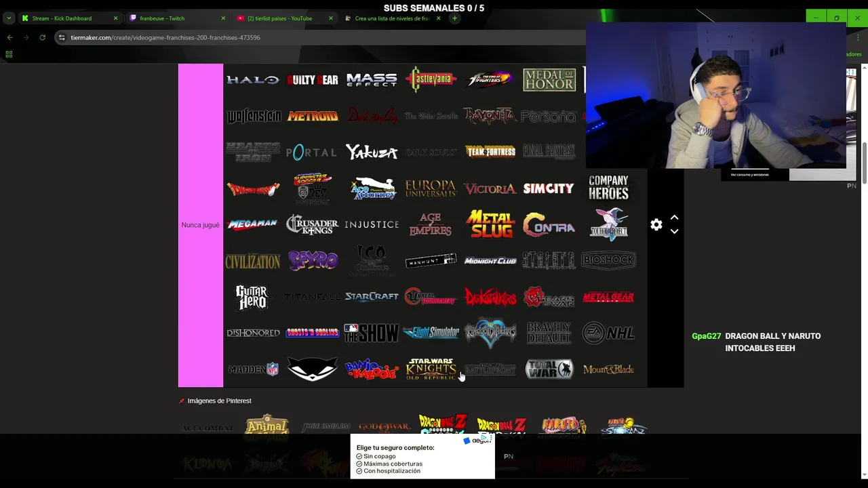Choose the Company of Heroes logo
The image size is (868, 488).
coord(608,188)
